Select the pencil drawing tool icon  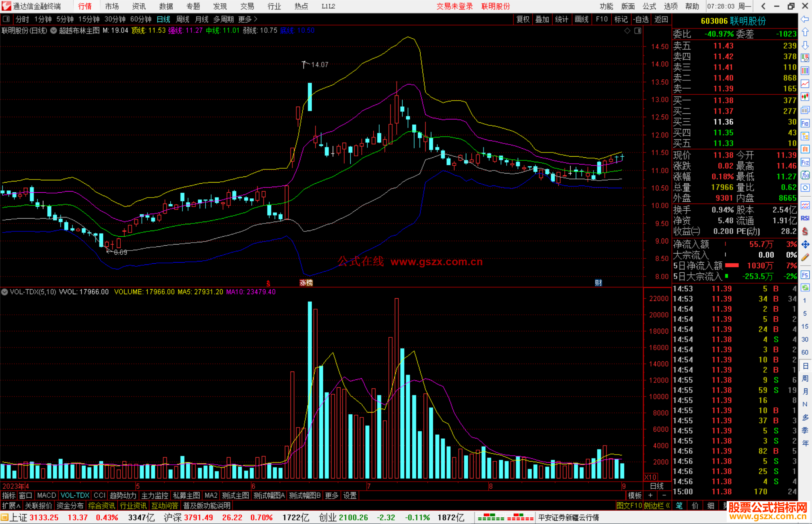pos(805,258)
